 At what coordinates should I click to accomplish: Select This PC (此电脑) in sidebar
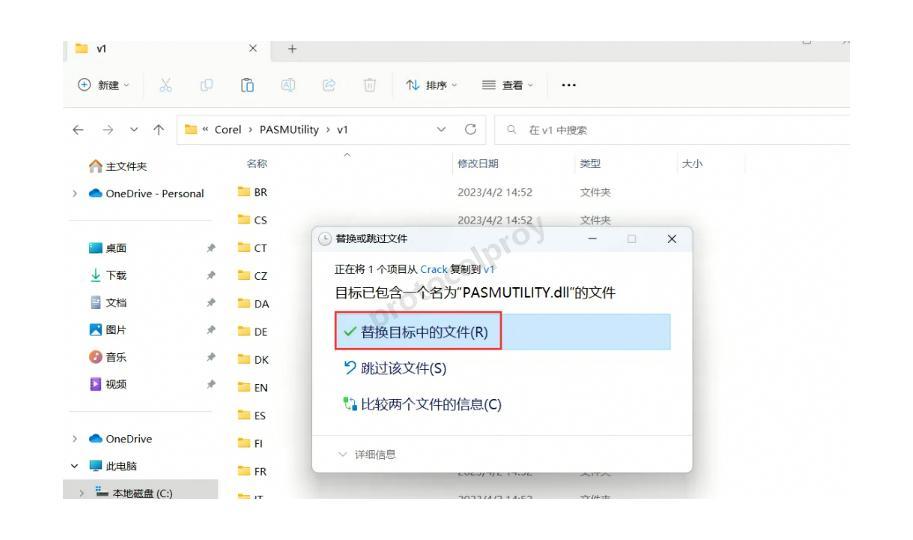pyautogui.click(x=113, y=466)
